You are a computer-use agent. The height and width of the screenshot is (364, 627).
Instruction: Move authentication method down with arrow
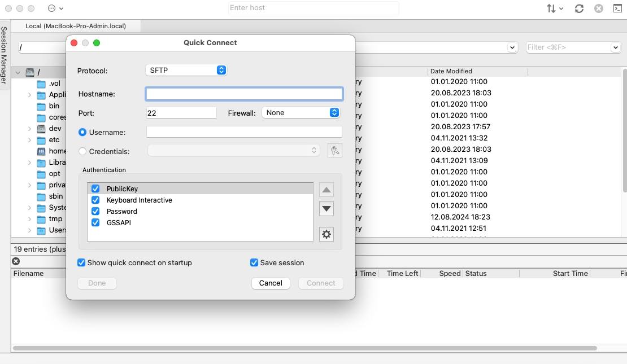[x=326, y=209]
